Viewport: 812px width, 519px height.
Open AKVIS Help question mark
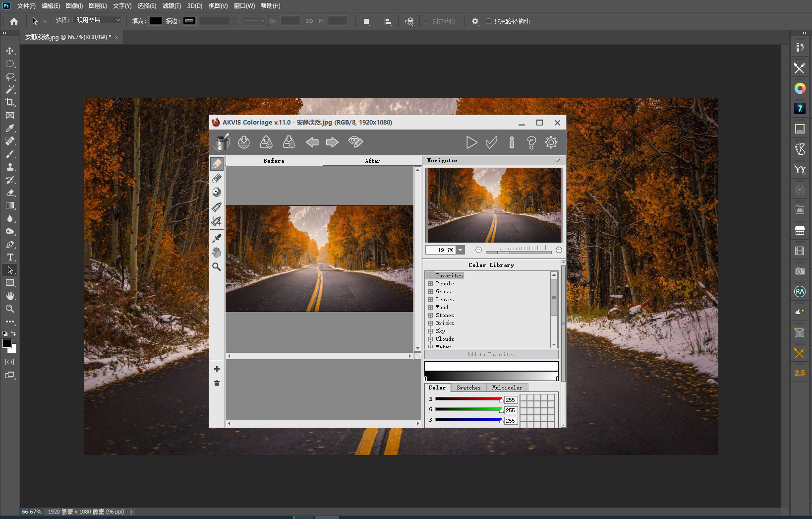point(531,143)
